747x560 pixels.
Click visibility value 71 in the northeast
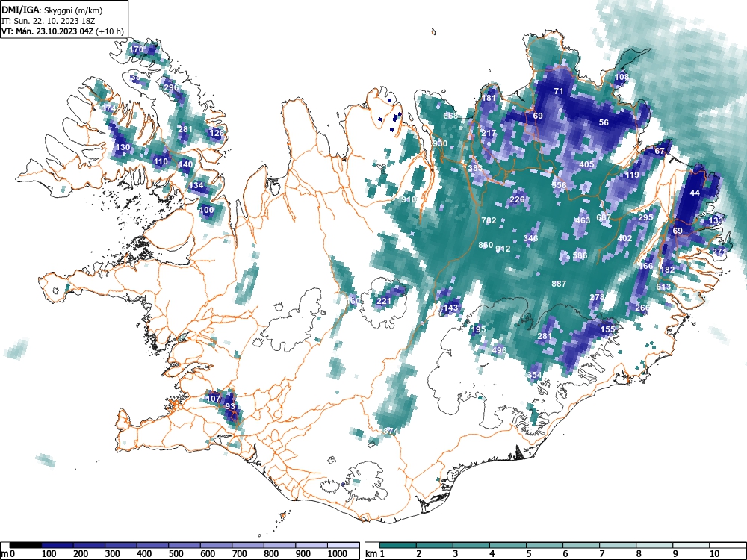(559, 91)
